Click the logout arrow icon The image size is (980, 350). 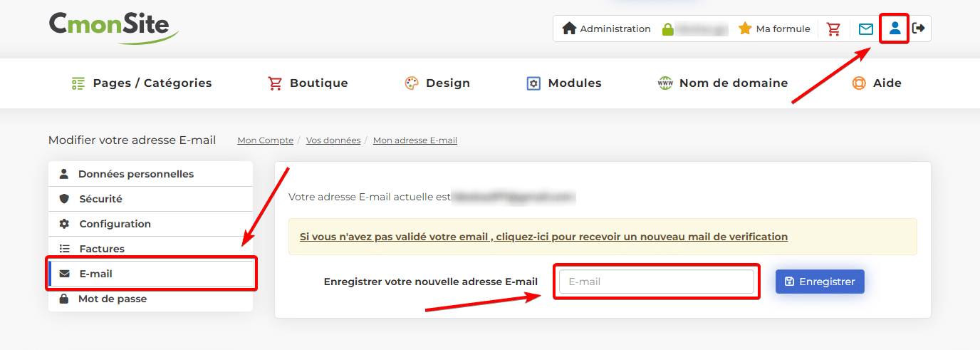click(919, 29)
